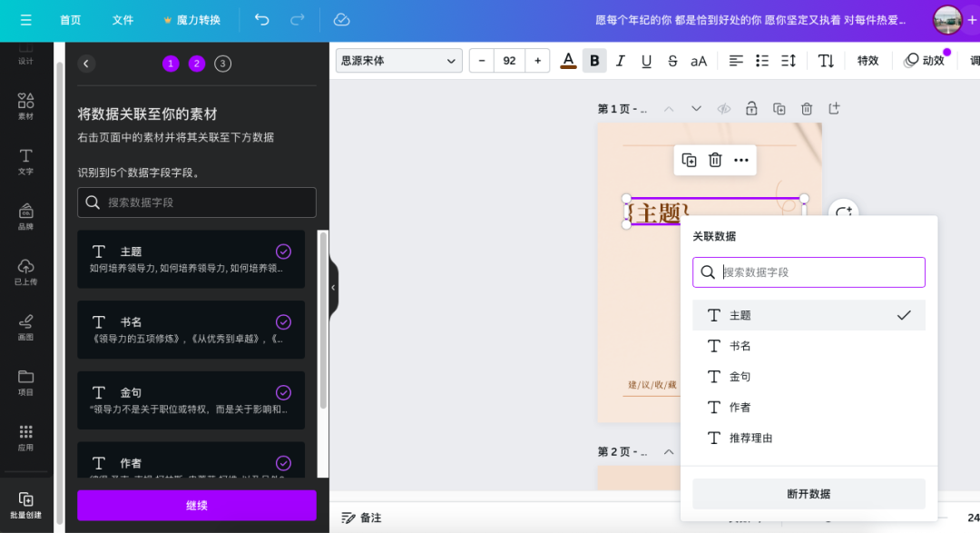Select 推荐理由 in the 关联数据 list
The height and width of the screenshot is (533, 980).
coord(808,438)
